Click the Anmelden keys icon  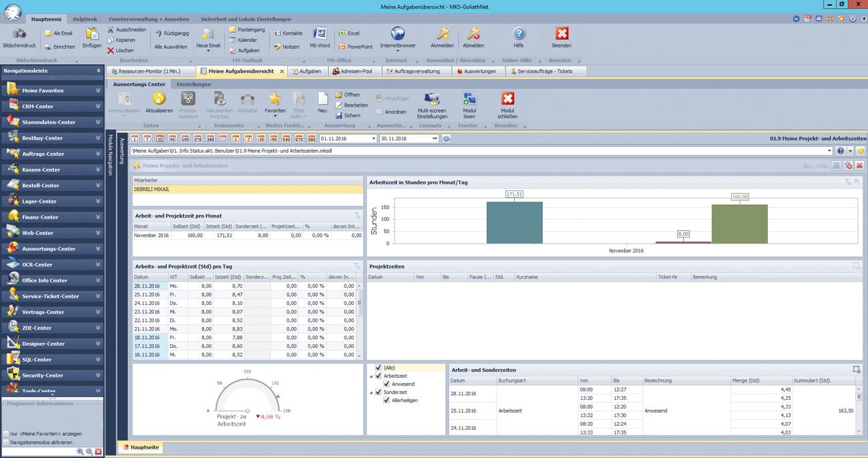[442, 34]
